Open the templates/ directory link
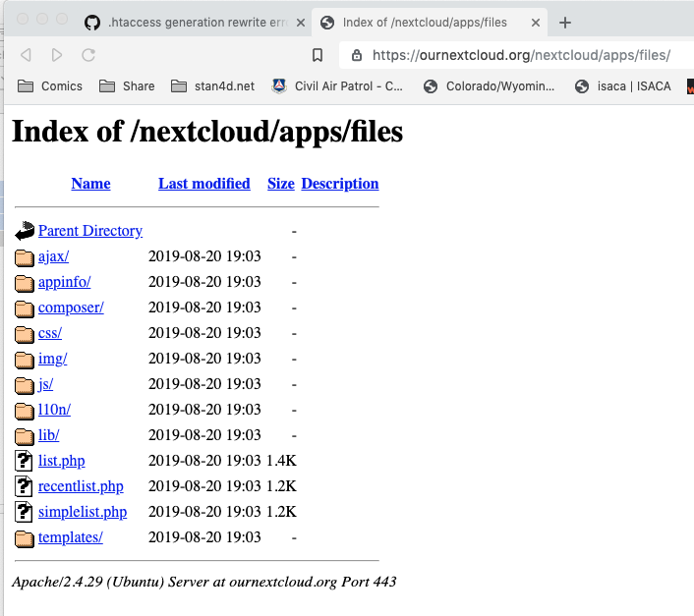 click(71, 537)
